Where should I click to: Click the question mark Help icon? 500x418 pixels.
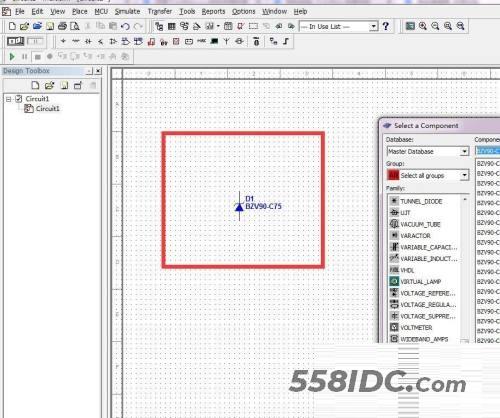386,26
